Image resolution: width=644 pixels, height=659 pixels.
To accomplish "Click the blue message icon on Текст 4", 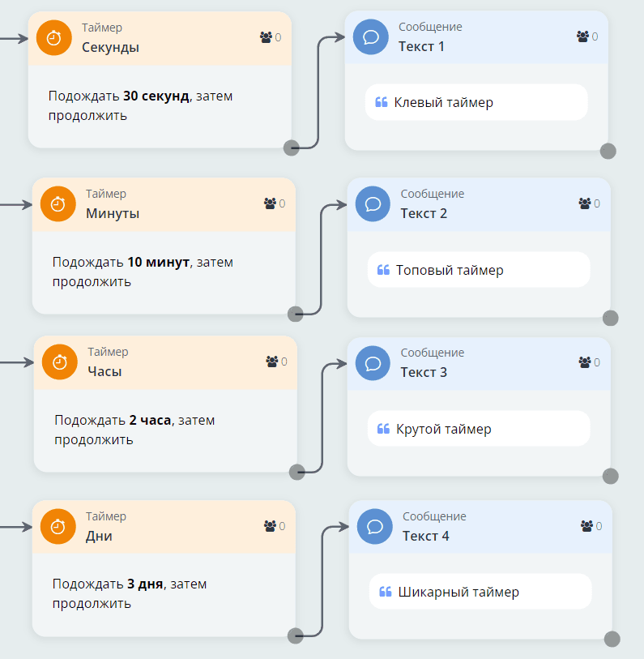I will click(x=375, y=527).
